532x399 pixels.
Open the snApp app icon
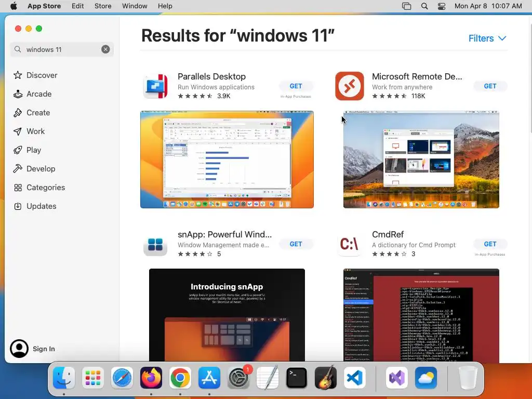tap(155, 244)
